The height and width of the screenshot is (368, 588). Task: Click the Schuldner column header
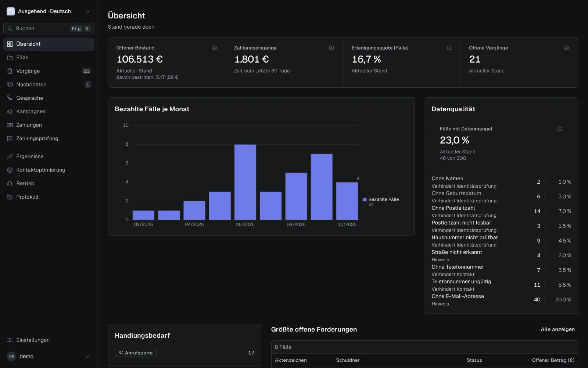348,360
